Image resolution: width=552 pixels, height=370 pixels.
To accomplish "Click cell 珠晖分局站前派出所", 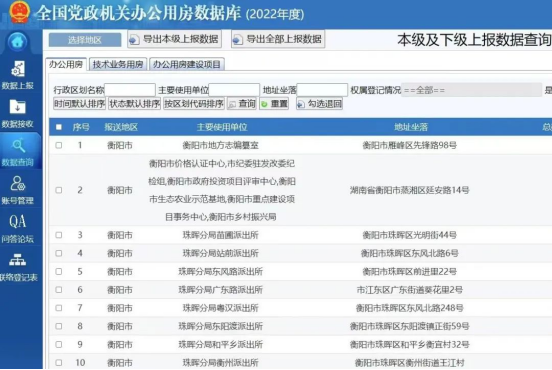I will coord(221,253).
